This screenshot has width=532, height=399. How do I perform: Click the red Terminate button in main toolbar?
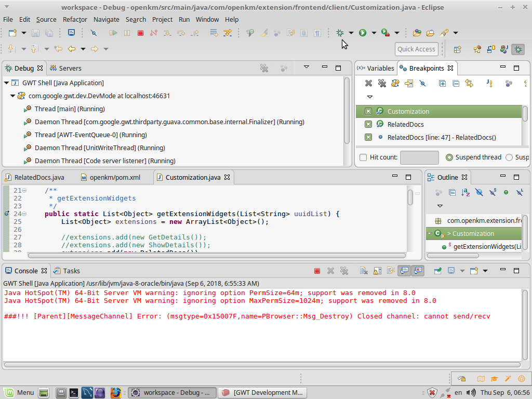tap(140, 33)
